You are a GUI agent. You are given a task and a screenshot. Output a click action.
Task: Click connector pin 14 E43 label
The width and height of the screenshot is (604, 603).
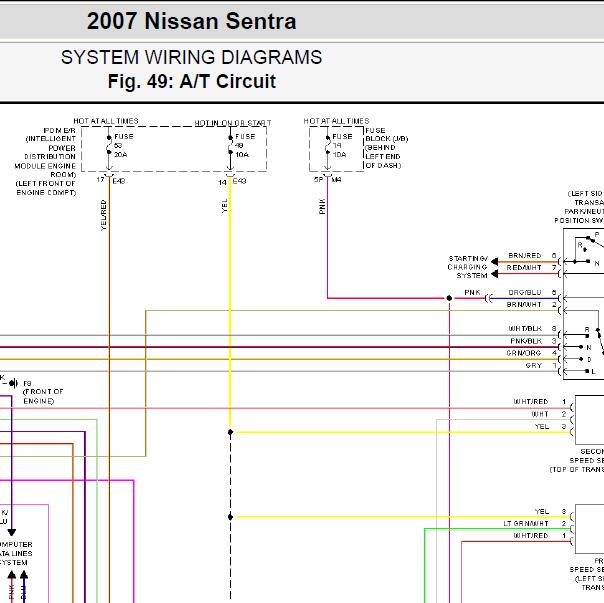click(x=232, y=181)
